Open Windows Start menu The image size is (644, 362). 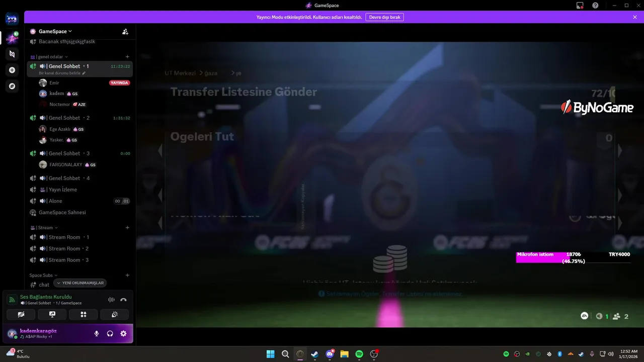pos(270,354)
